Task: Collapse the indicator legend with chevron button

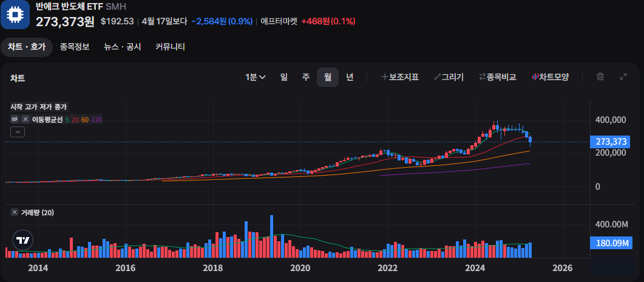Action: 18,132
